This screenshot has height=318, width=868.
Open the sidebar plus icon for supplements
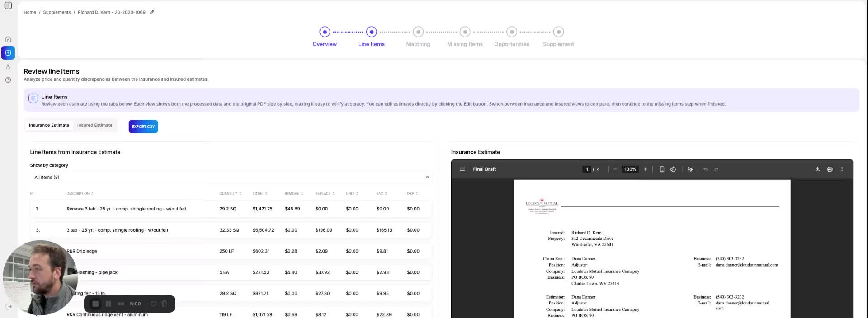click(x=8, y=53)
